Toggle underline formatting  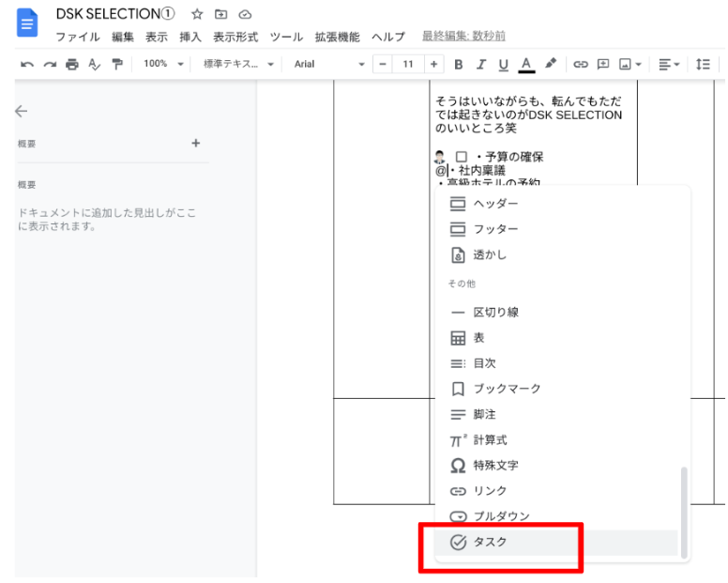[x=503, y=65]
